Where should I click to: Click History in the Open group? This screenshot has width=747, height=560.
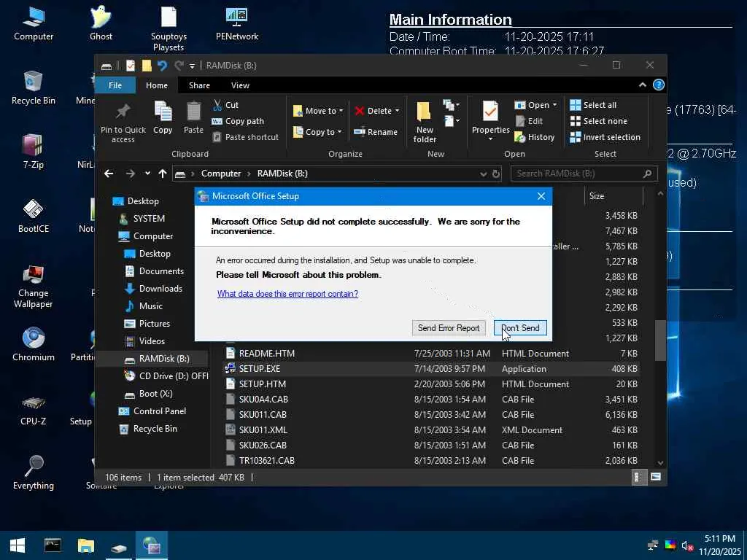535,137
